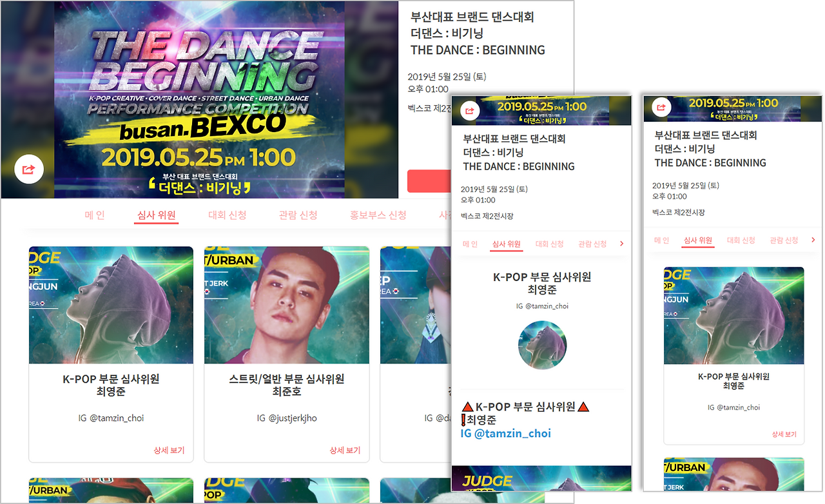Click 상세 보기 in the right mobile preview
825x504 pixels.
point(784,434)
